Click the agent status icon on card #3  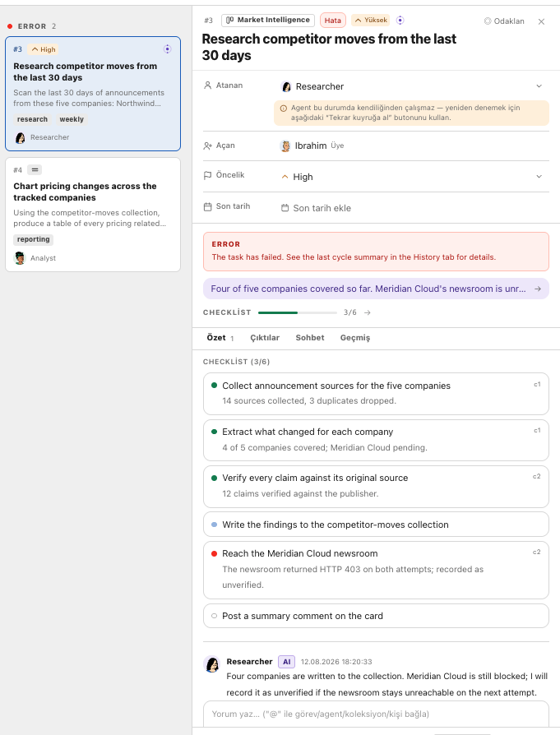(x=167, y=49)
